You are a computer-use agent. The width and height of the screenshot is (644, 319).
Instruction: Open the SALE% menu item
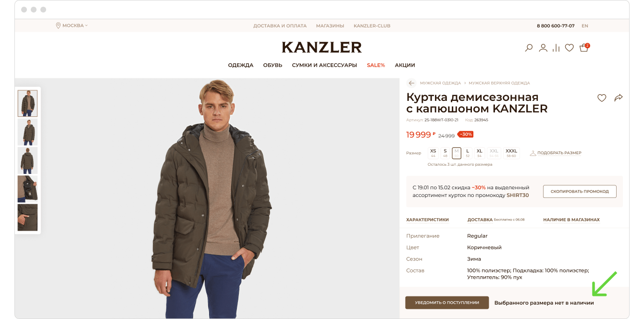(376, 65)
